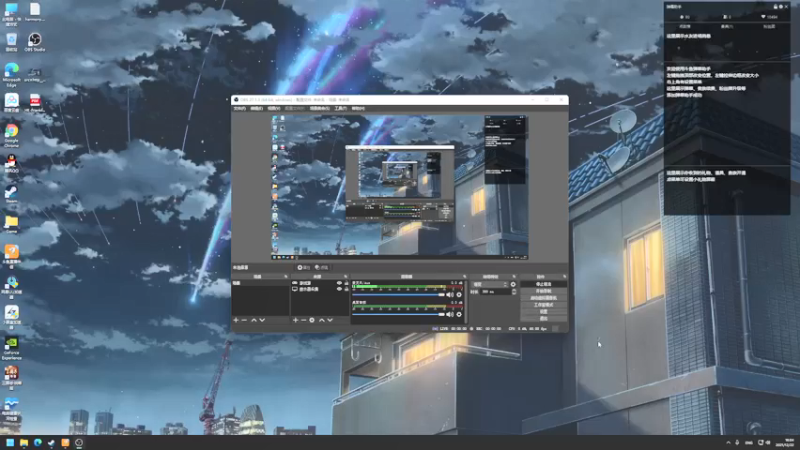The image size is (800, 450).
Task: Switch to OBS Studio taskbar icon
Action: tap(79, 442)
